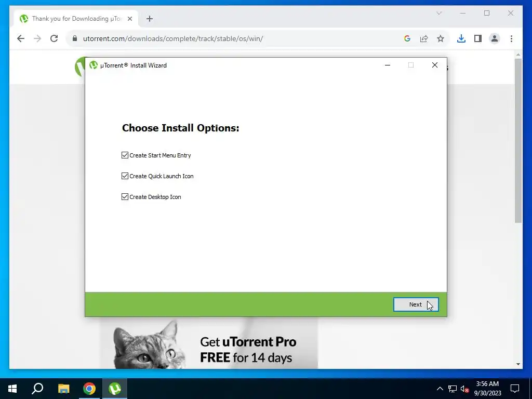Go back in Chrome browser

coord(21,38)
